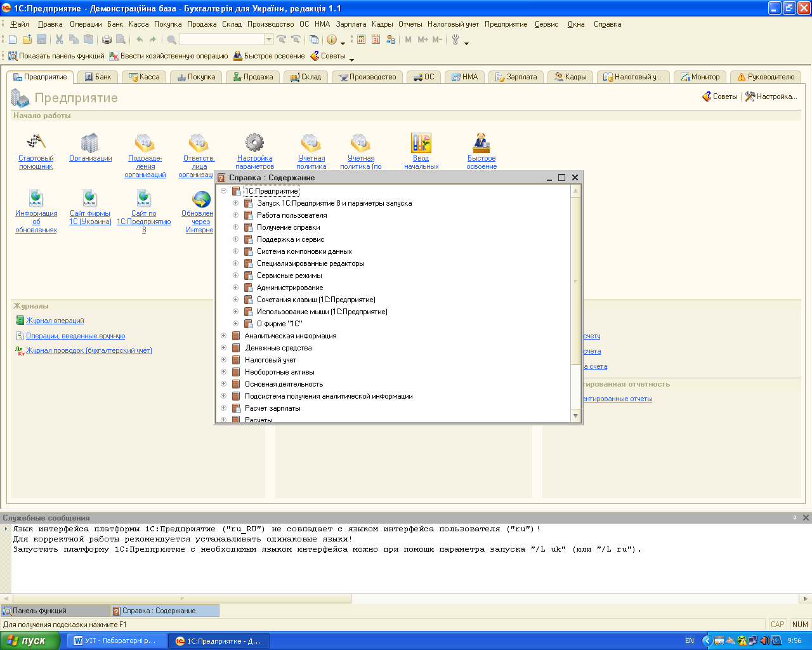The image size is (812, 650).
Task: Open the Calculator toolbar icon
Action: (x=362, y=39)
